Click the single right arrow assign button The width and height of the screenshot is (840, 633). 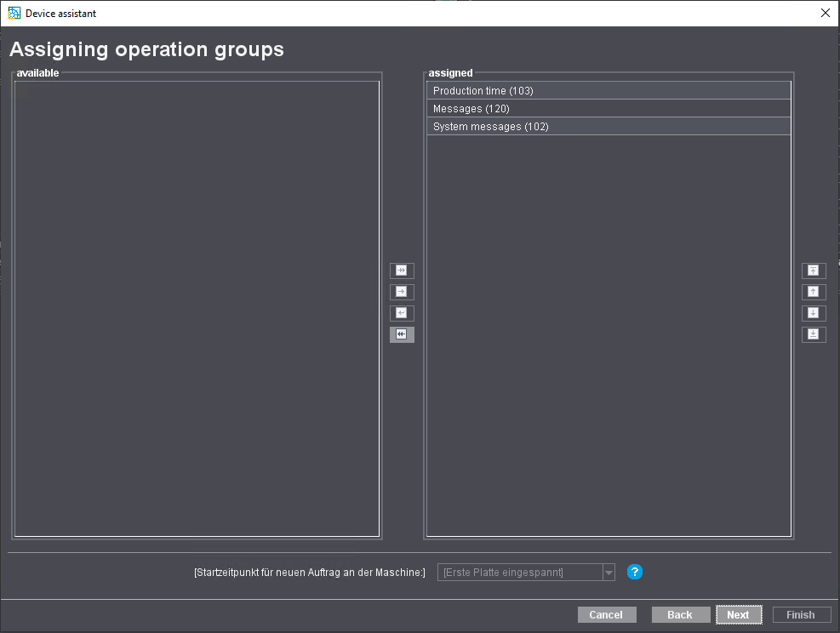point(402,292)
